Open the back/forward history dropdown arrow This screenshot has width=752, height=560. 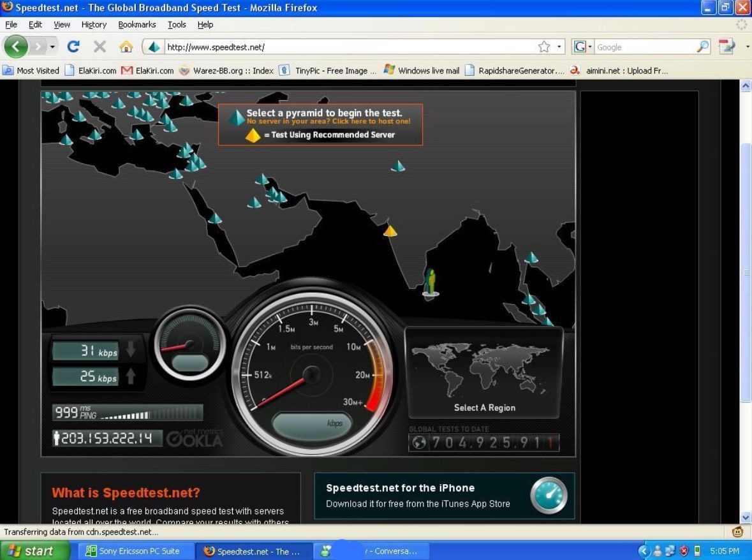[52, 47]
